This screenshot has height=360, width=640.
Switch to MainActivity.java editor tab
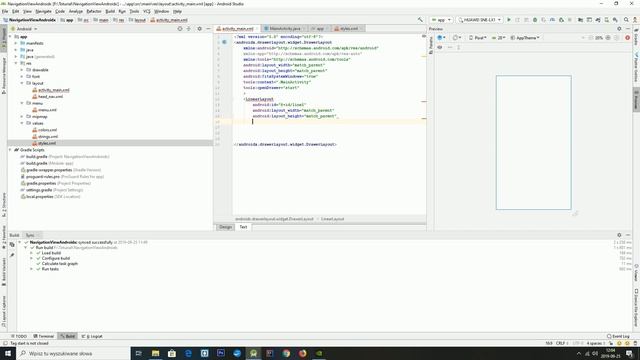[x=284, y=29]
